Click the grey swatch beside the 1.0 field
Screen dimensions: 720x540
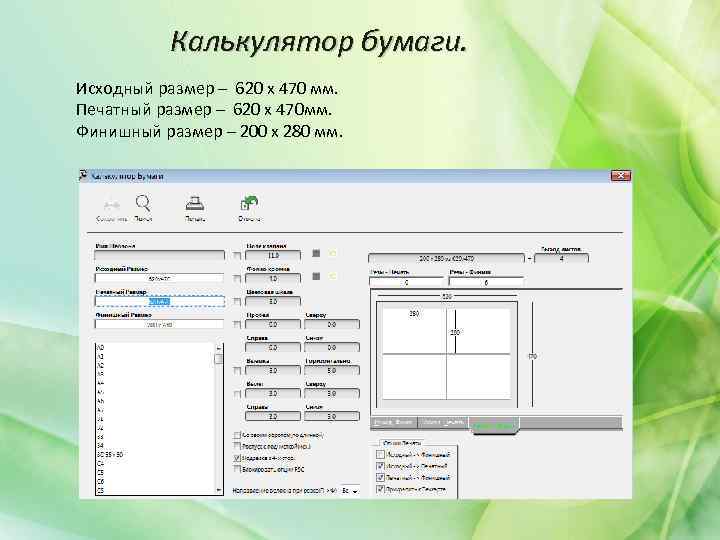[x=316, y=276]
